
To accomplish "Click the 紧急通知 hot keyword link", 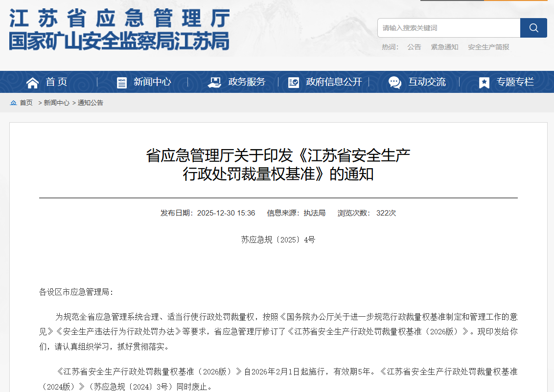I will [444, 47].
